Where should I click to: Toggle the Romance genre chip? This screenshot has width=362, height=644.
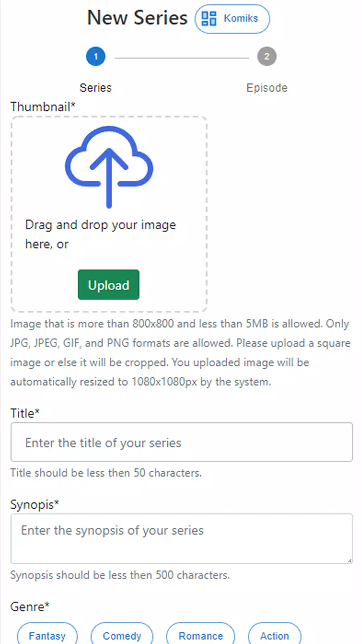pyautogui.click(x=201, y=636)
